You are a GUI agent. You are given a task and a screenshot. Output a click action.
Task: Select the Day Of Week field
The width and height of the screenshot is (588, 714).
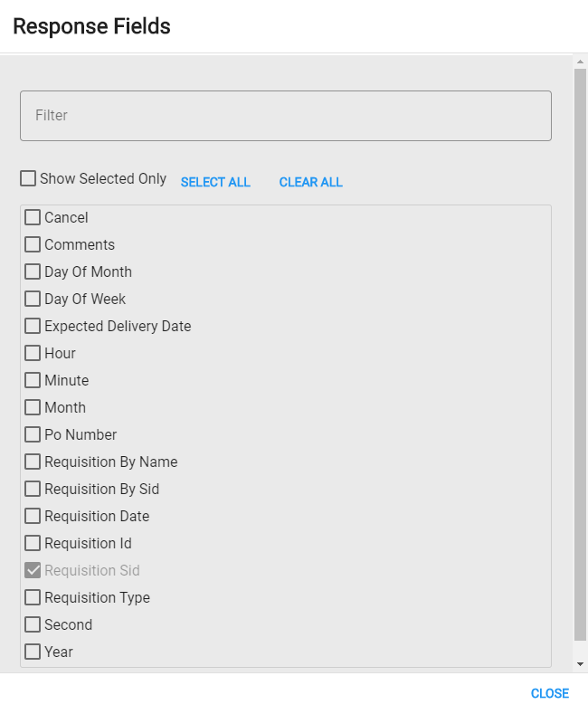[x=33, y=300]
